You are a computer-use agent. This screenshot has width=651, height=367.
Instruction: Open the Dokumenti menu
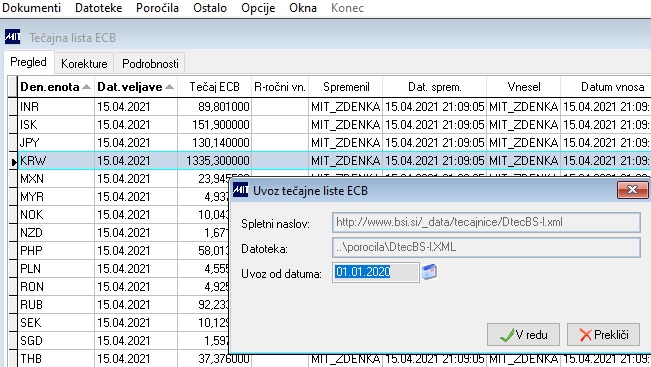32,8
